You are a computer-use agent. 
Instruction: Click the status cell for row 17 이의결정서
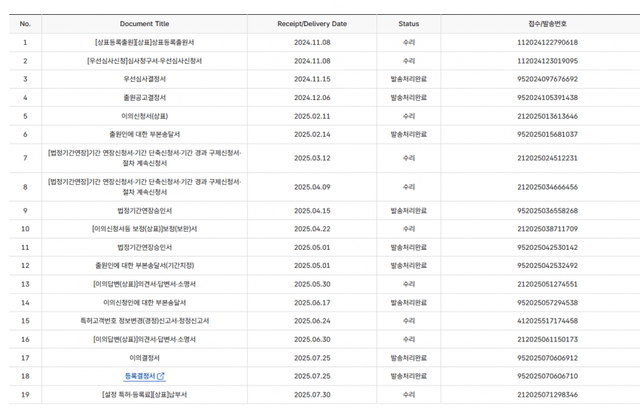(408, 357)
